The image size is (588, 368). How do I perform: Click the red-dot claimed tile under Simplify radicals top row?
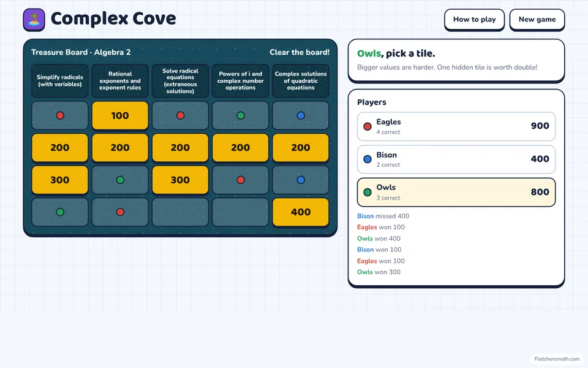(60, 116)
